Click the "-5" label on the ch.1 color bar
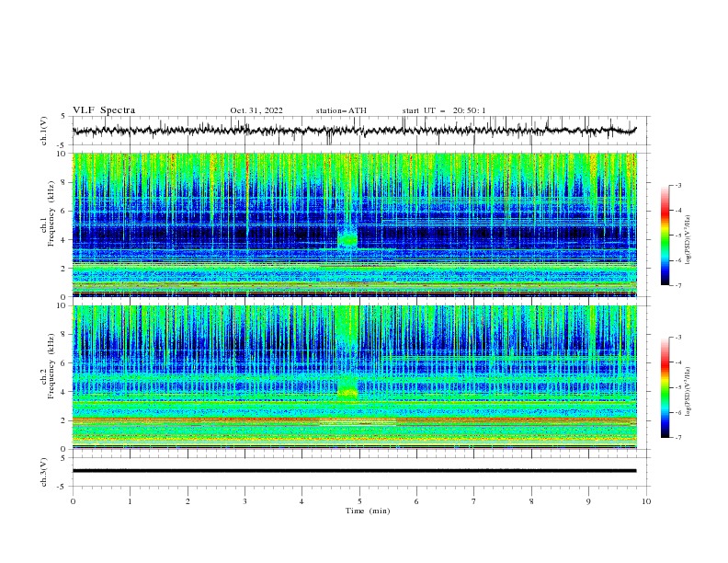This screenshot has height=563, width=728. [x=677, y=236]
